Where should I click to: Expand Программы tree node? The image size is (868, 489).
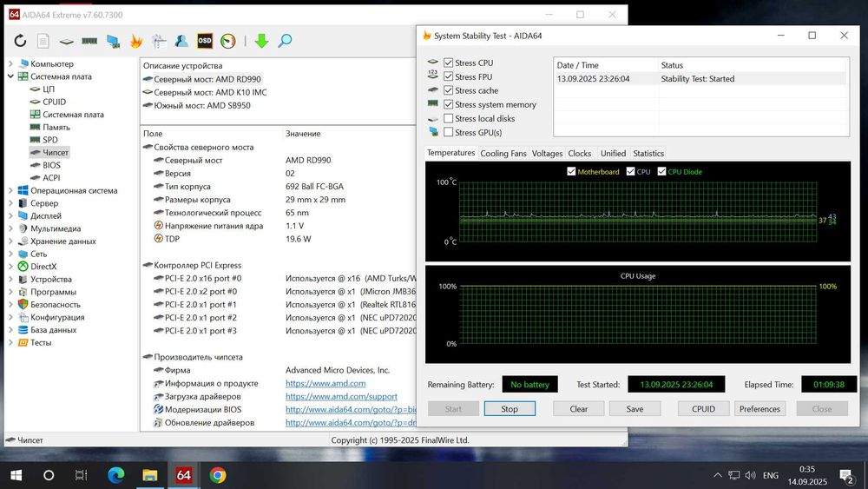click(x=10, y=292)
